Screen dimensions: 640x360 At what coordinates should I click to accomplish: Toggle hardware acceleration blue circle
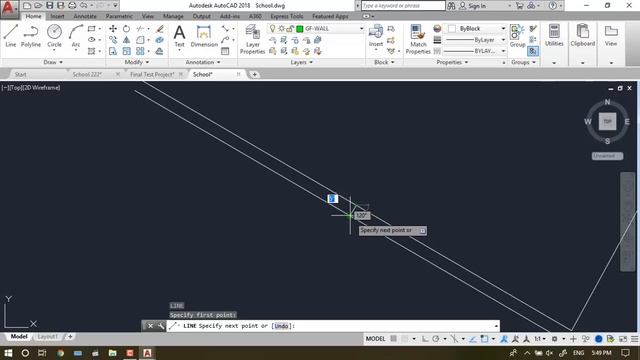[599, 339]
